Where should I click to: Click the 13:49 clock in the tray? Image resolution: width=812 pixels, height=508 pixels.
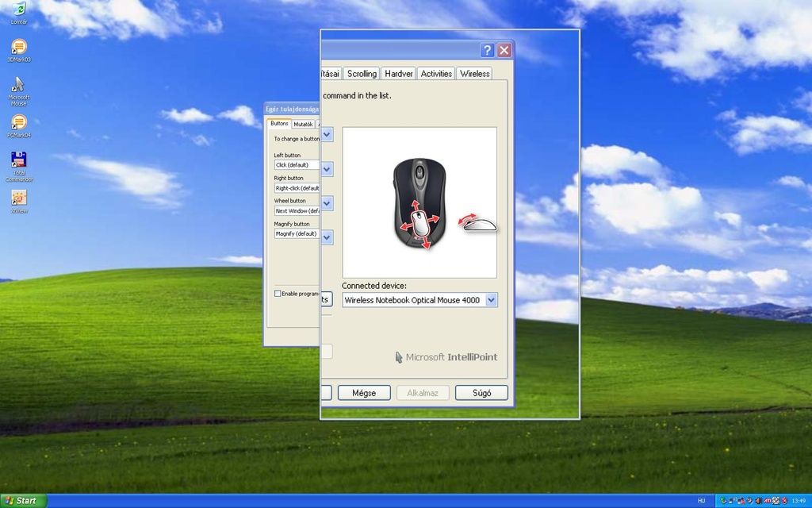[x=799, y=501]
